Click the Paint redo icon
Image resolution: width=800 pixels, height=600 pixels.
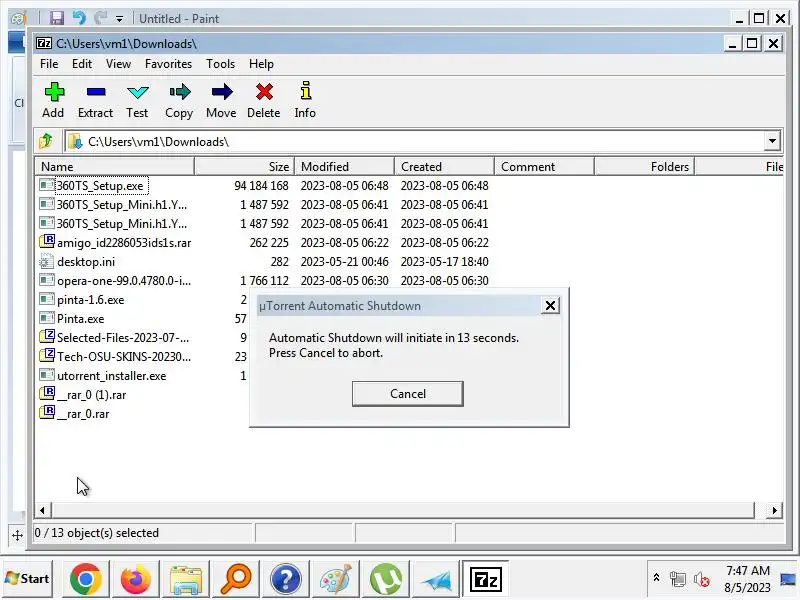[x=101, y=18]
